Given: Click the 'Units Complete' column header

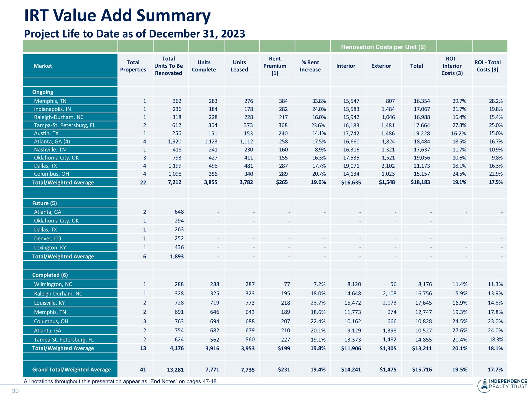Looking at the screenshot, I should 204,66.
